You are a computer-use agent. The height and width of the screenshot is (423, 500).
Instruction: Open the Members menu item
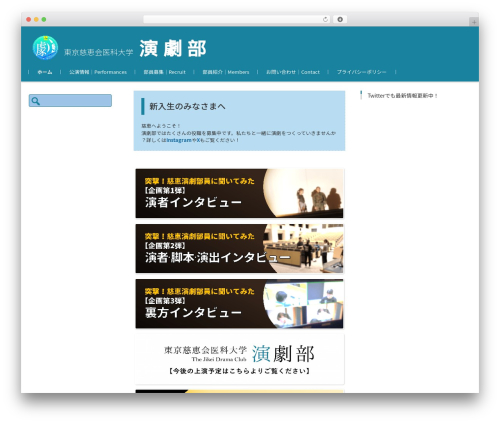click(226, 72)
